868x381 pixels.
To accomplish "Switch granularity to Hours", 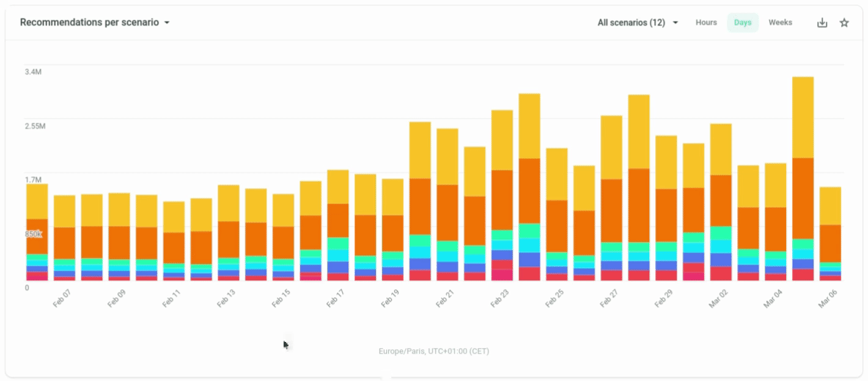I will 706,23.
